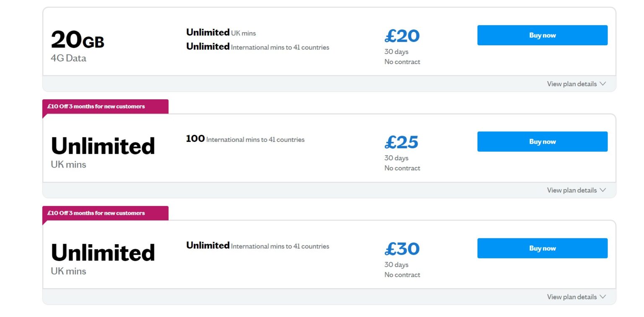Click the 20GB 4G Data heading

click(x=77, y=41)
